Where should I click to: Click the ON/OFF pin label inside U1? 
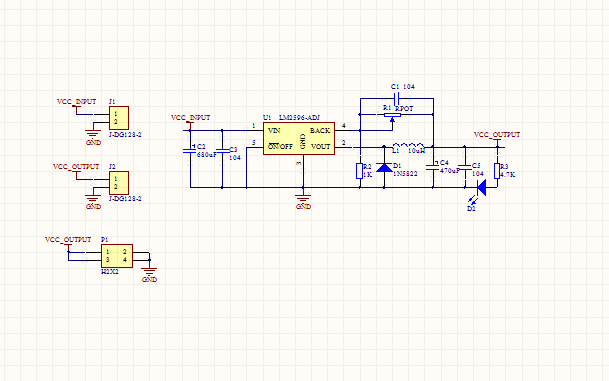[x=280, y=146]
